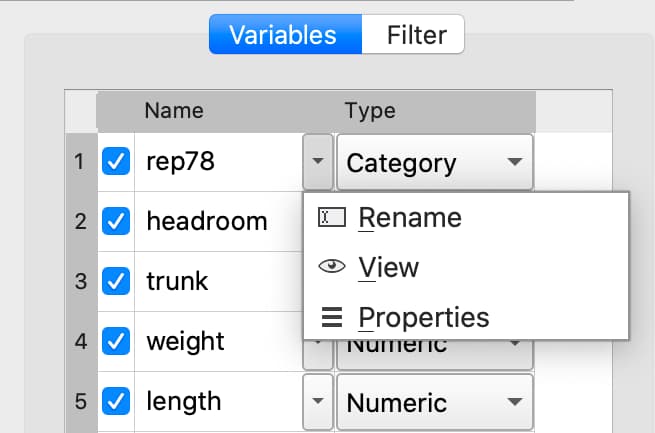Select the headroom variable name cell
Screen dimensions: 655x433
tap(206, 222)
